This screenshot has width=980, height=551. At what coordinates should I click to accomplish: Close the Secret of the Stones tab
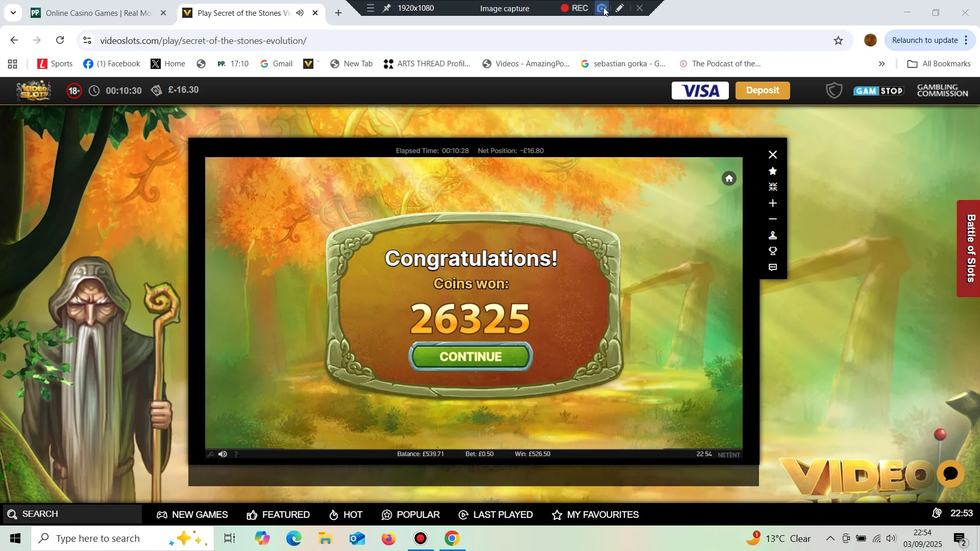(x=315, y=13)
